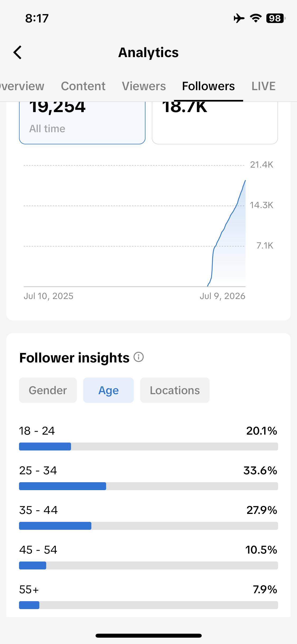Tap the back arrow icon

tap(17, 52)
